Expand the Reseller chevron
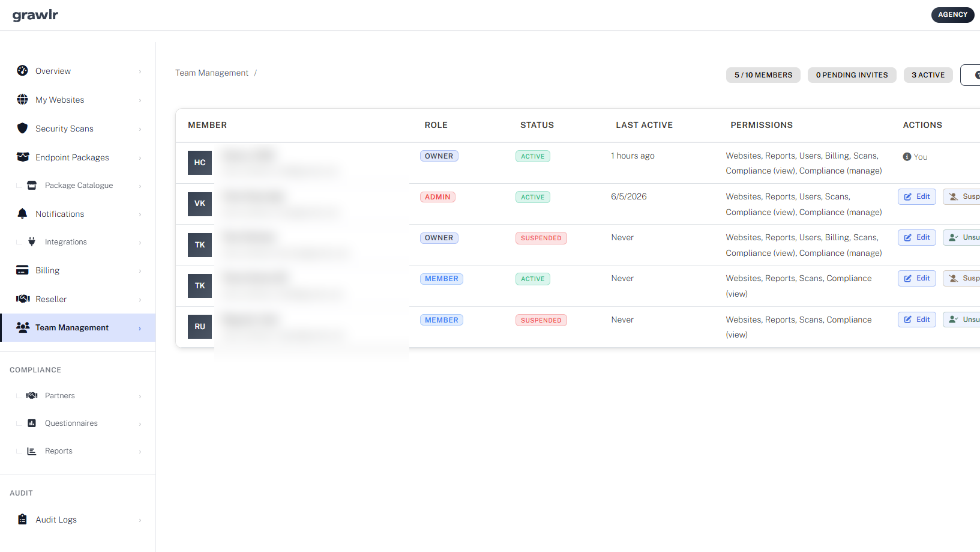This screenshot has width=980, height=552. click(140, 300)
